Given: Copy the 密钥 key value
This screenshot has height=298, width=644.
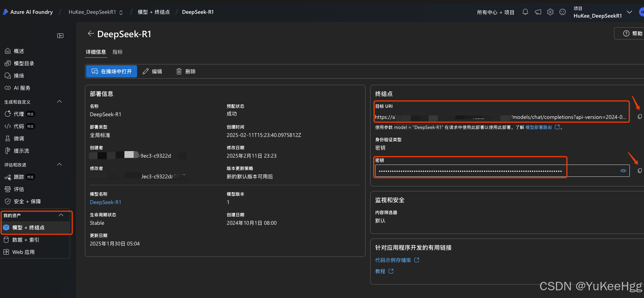Looking at the screenshot, I should tap(639, 171).
